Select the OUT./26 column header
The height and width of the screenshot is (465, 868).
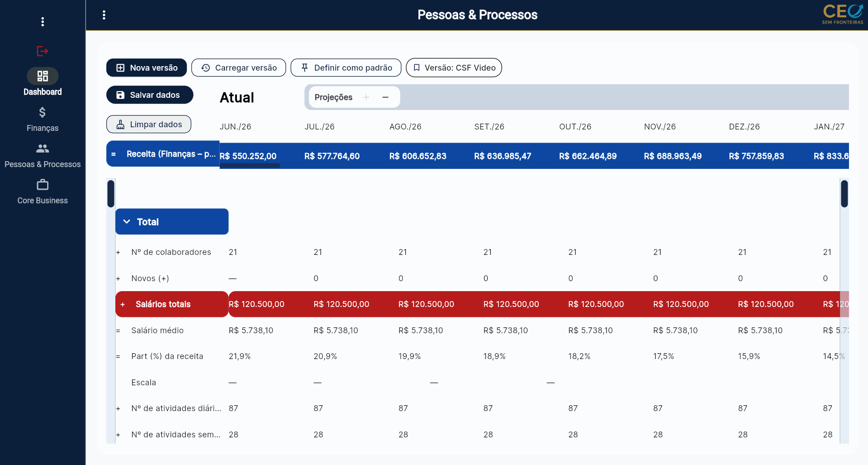[575, 127]
